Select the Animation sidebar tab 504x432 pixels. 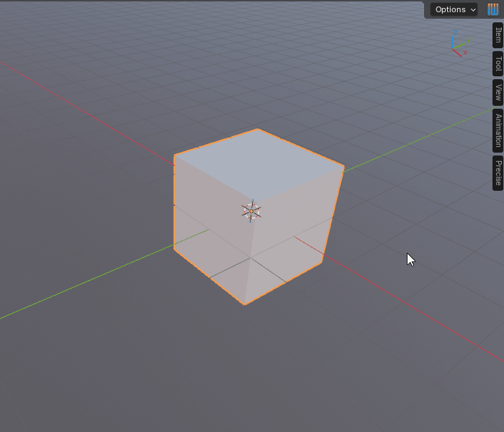click(498, 130)
